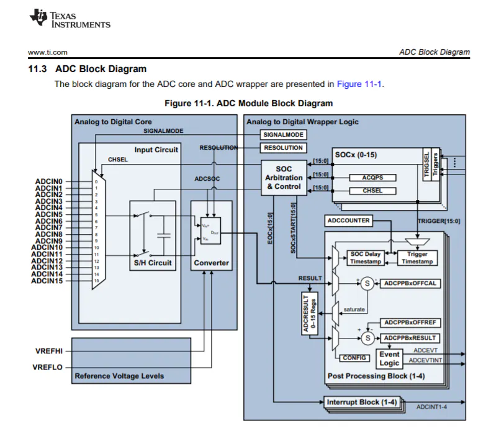This screenshot has width=504, height=436.
Task: Click the summing S circle beside ADCPPBxRESULT
Action: point(367,338)
